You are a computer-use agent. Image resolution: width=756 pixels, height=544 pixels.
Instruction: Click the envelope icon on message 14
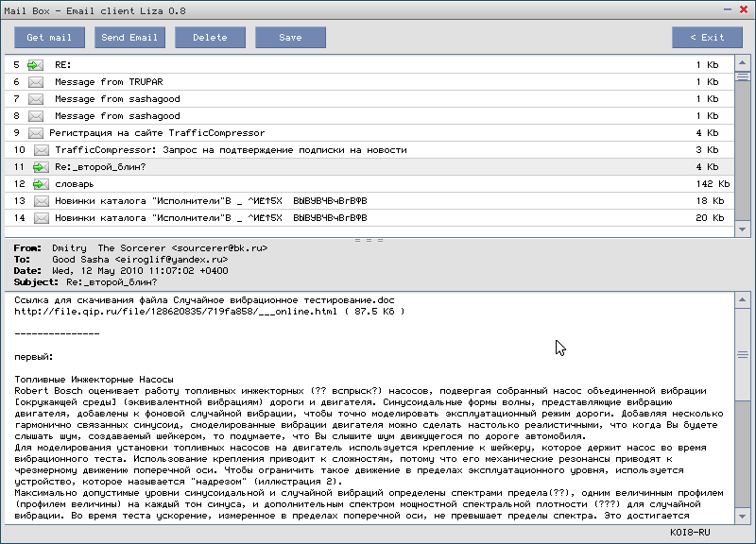click(x=42, y=218)
